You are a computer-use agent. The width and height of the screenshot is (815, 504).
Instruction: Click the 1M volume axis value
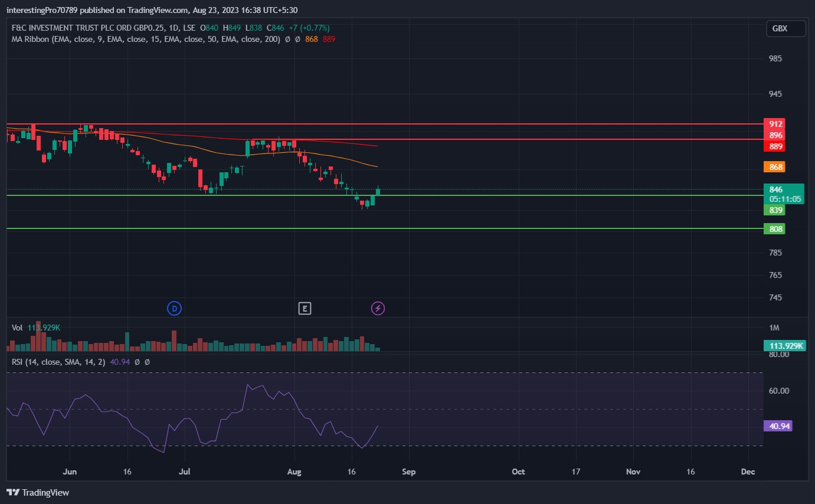[775, 328]
